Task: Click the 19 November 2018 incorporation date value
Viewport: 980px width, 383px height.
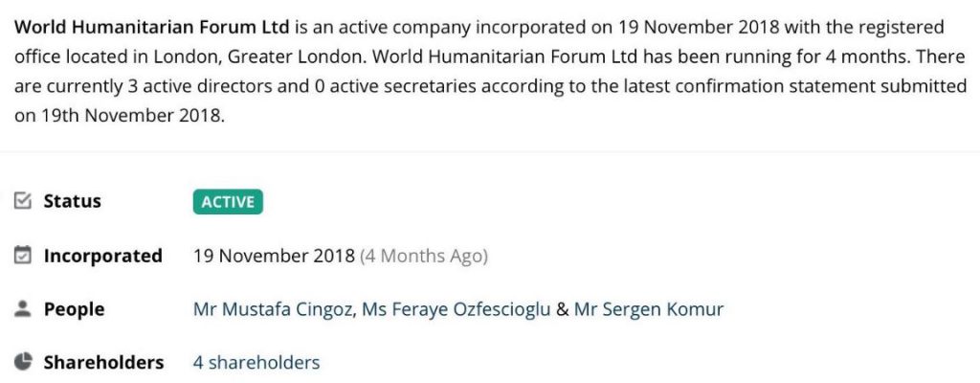Action: tap(274, 256)
